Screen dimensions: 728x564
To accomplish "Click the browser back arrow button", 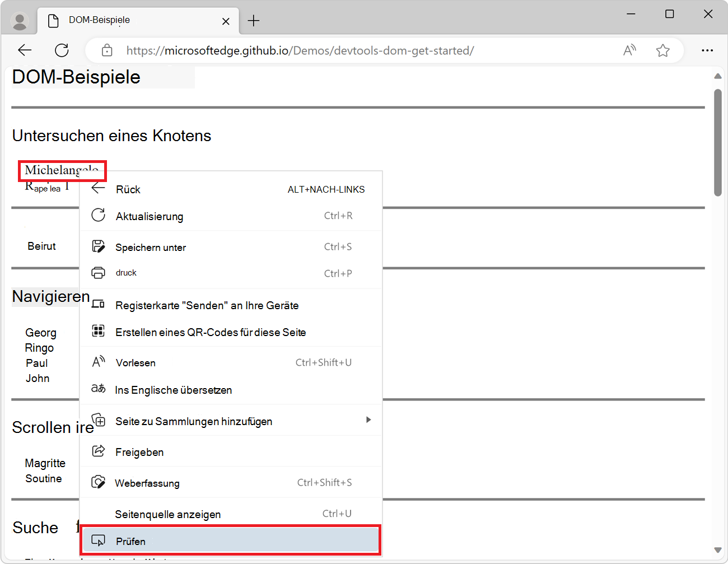I will (x=25, y=50).
